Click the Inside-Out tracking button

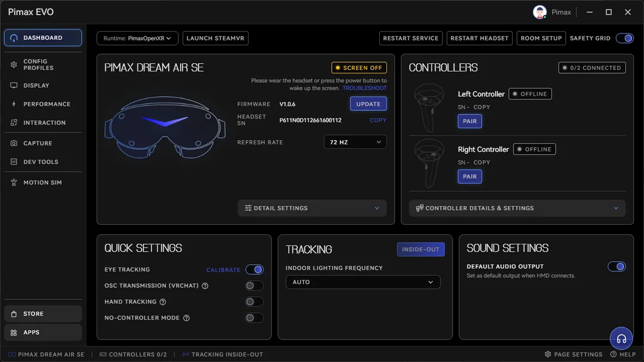(x=420, y=249)
